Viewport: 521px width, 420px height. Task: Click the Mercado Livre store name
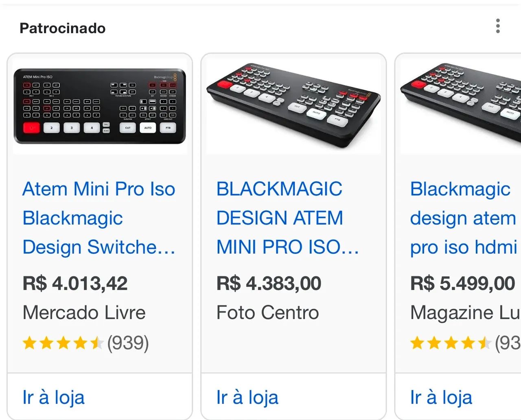(x=84, y=313)
